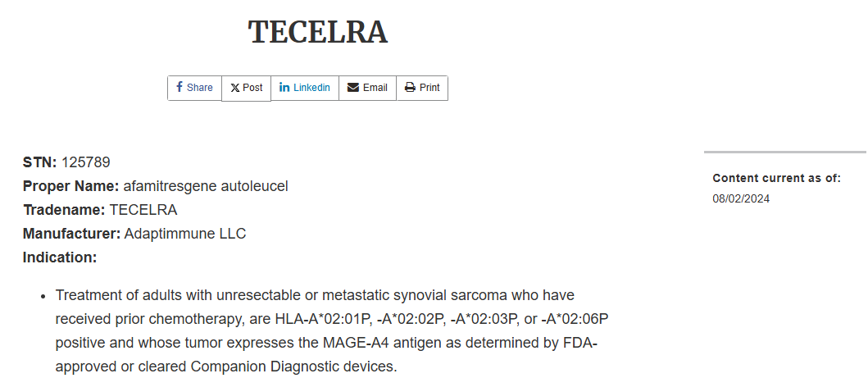Click the manufacturer Adaptimmune LLC text
The height and width of the screenshot is (378, 868).
pos(184,234)
